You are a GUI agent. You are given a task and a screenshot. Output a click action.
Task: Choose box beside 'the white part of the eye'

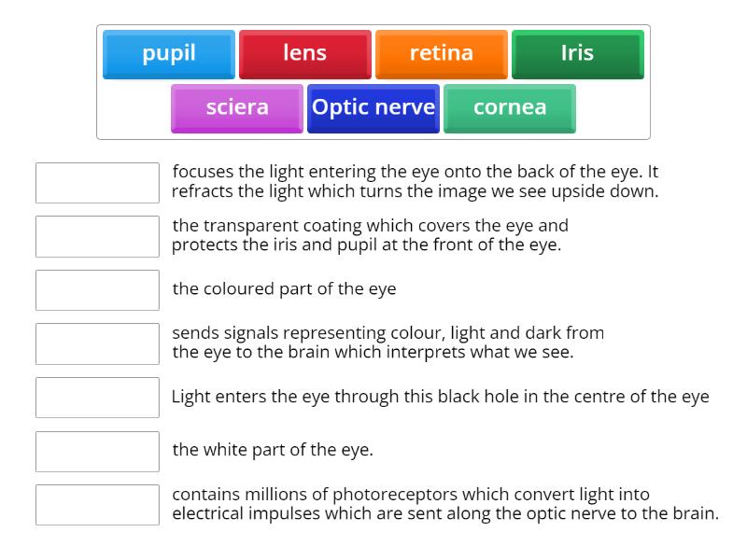[97, 451]
